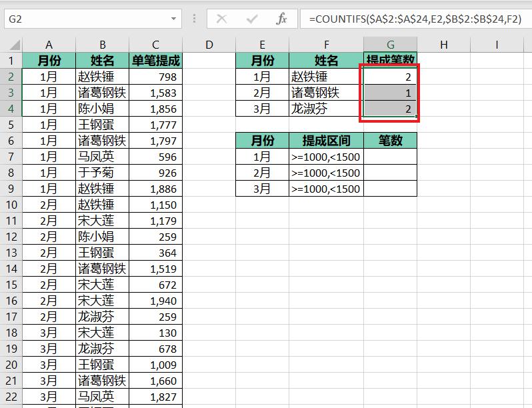Click header cell 单笔提成 in column C
532x408 pixels.
pyautogui.click(x=156, y=61)
